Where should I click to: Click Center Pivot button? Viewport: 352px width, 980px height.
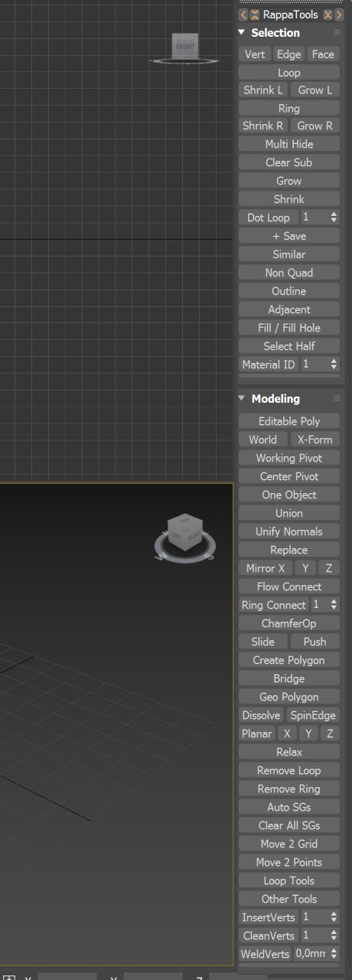pos(289,476)
